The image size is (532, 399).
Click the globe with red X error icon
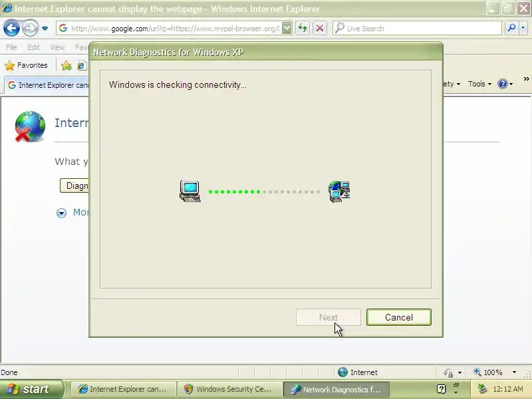coord(30,126)
